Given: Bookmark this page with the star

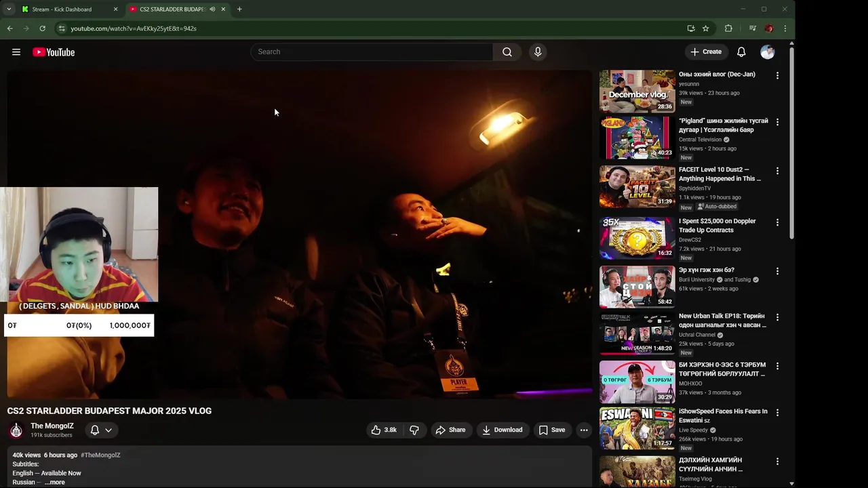Looking at the screenshot, I should (x=706, y=28).
